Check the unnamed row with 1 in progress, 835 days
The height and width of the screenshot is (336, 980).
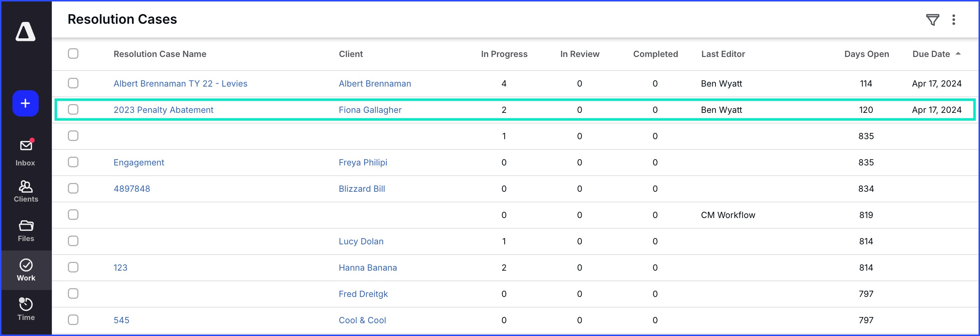73,136
